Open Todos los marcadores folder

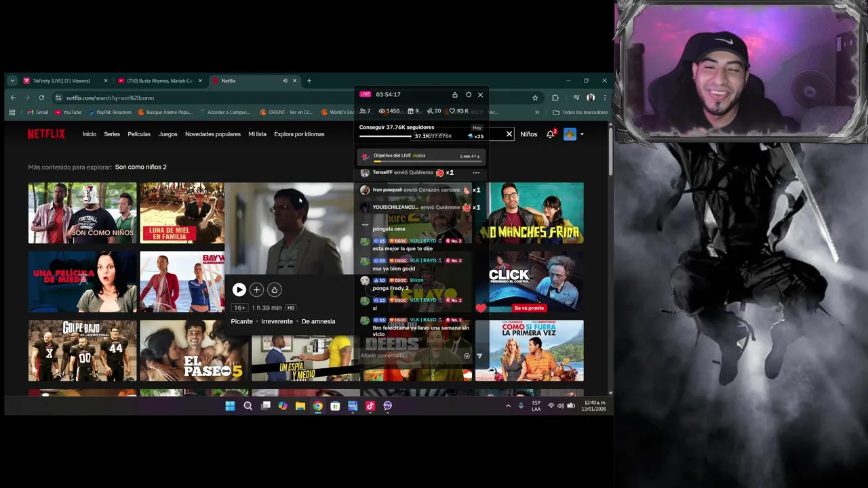click(580, 113)
